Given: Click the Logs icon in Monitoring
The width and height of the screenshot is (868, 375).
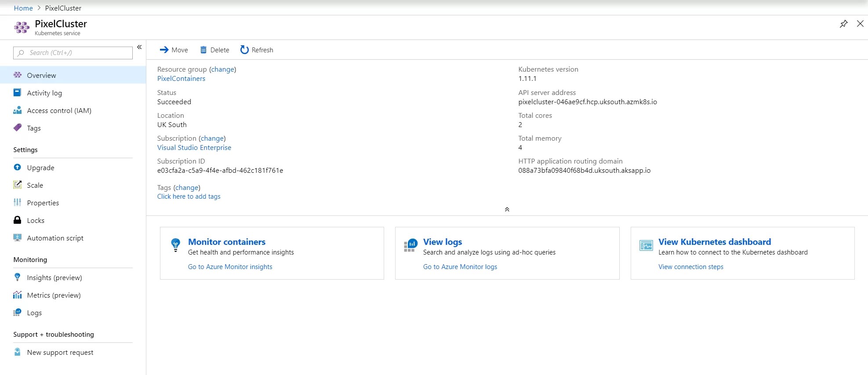Looking at the screenshot, I should click(x=18, y=313).
